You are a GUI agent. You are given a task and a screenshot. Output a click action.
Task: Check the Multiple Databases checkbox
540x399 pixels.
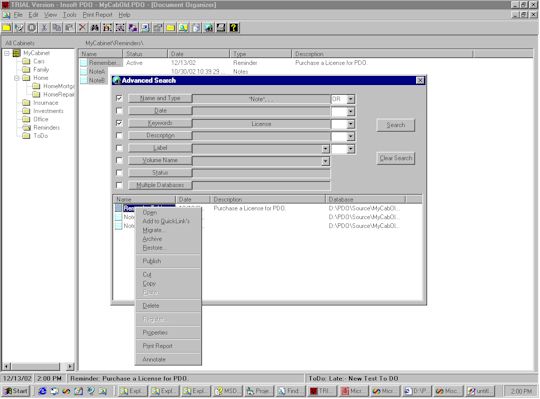pos(119,185)
